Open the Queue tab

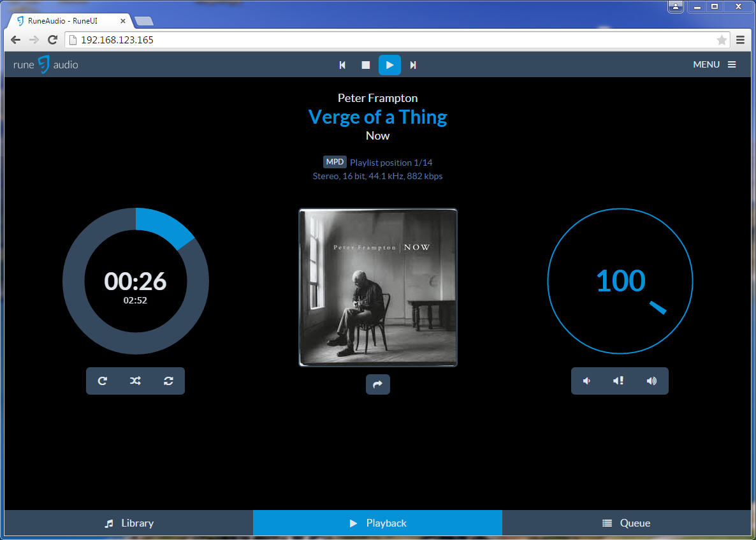627,523
